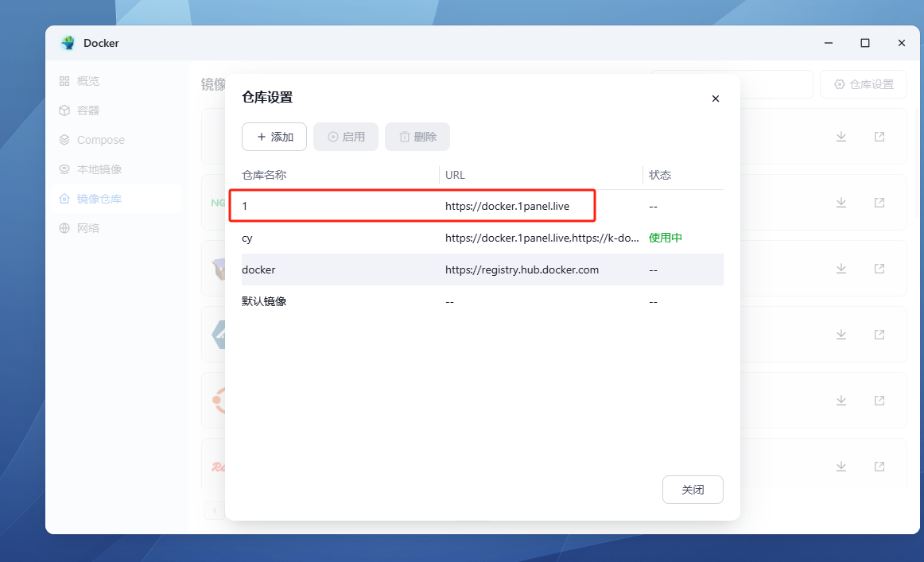
Task: Open 容器 containers via its cube icon
Action: (x=64, y=110)
